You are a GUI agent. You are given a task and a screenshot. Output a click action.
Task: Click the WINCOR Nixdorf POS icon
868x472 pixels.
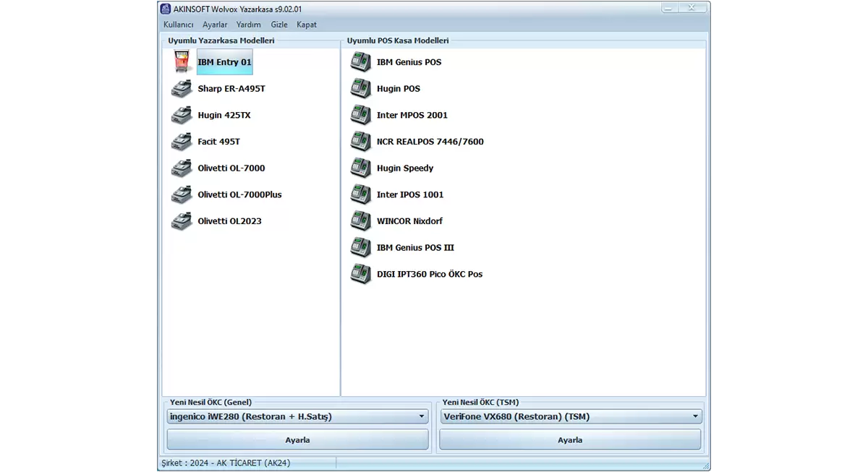tap(360, 221)
